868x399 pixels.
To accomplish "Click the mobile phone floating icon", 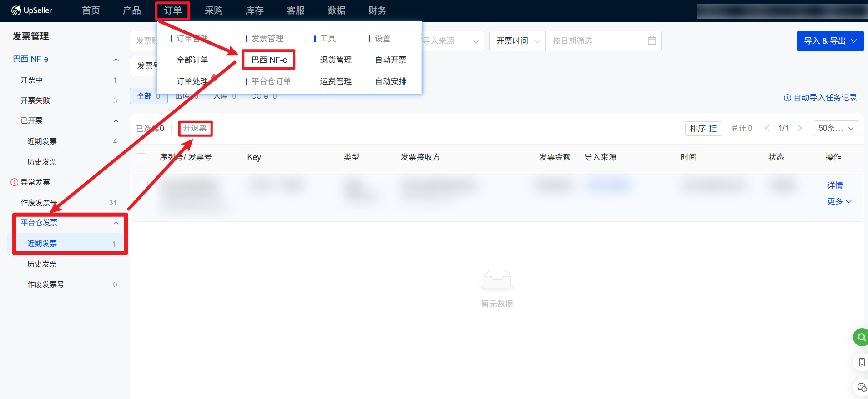I will [x=861, y=362].
